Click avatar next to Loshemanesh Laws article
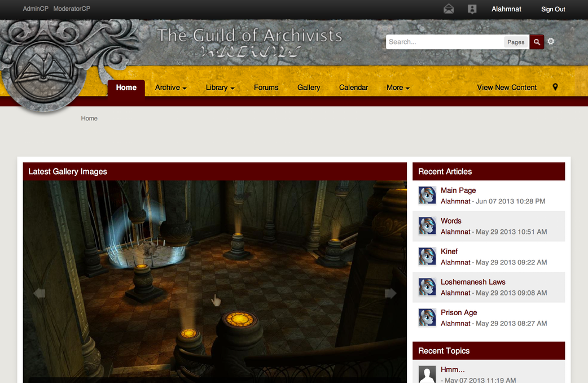This screenshot has width=588, height=383. [x=427, y=287]
